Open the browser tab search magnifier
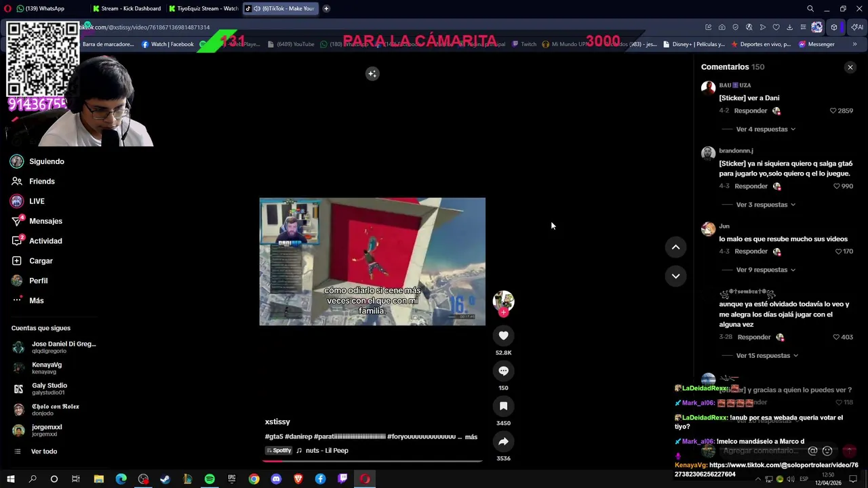 click(x=810, y=8)
